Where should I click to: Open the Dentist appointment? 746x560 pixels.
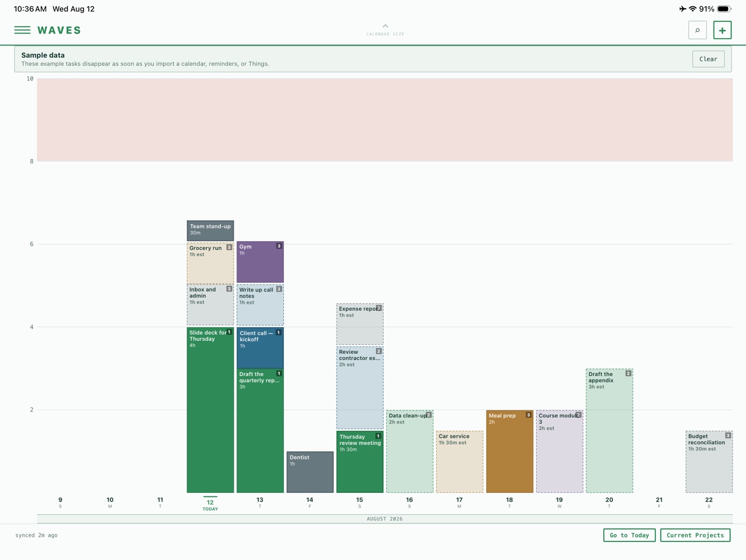click(x=310, y=472)
